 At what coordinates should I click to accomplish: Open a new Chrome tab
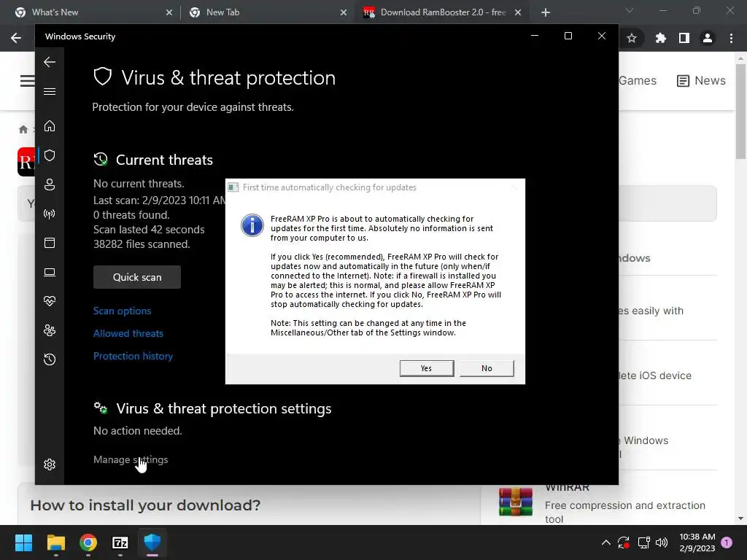(546, 12)
